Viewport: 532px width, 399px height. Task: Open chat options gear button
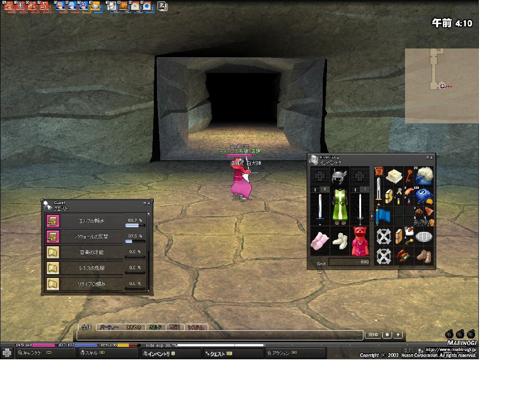coord(387,335)
